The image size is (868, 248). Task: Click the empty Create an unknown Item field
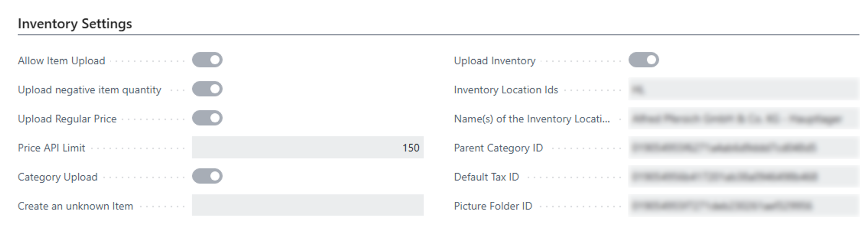308,206
